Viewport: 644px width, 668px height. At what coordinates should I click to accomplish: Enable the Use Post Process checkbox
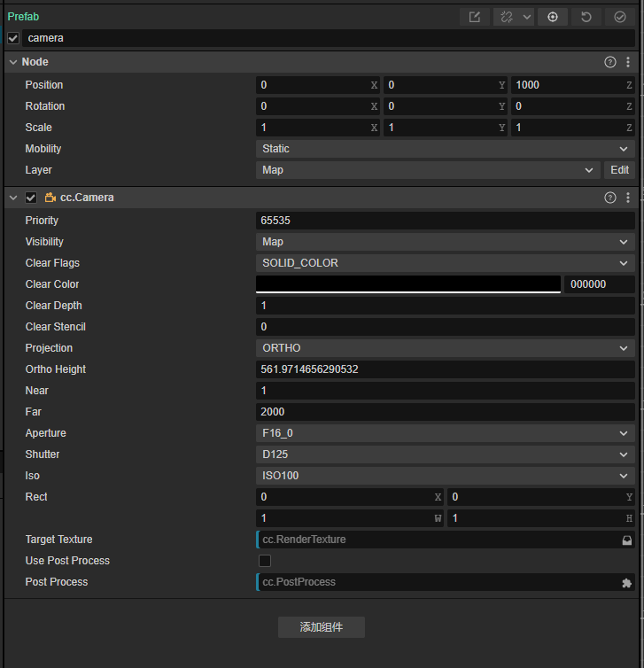click(x=265, y=561)
